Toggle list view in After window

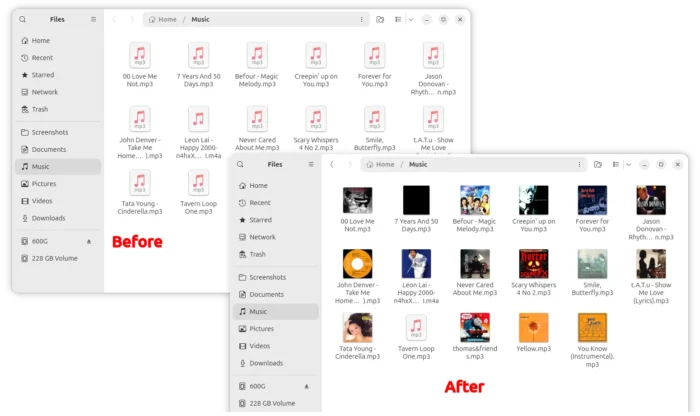(616, 164)
